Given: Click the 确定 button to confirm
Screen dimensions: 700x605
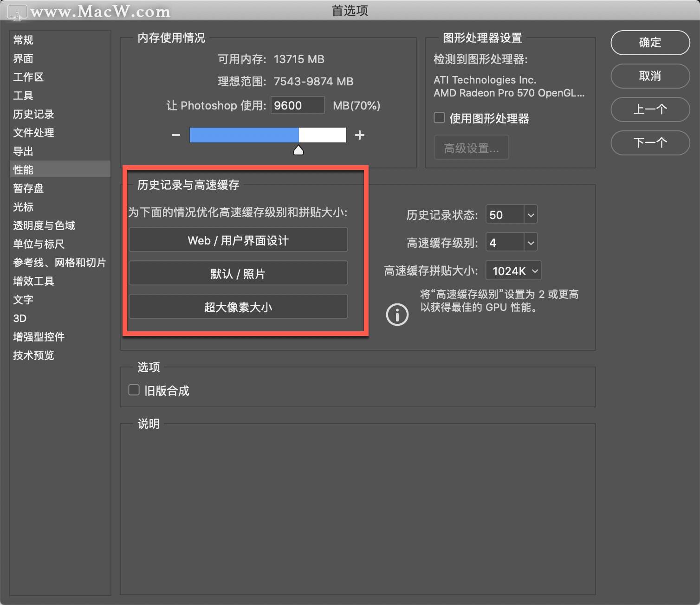Looking at the screenshot, I should pyautogui.click(x=649, y=42).
